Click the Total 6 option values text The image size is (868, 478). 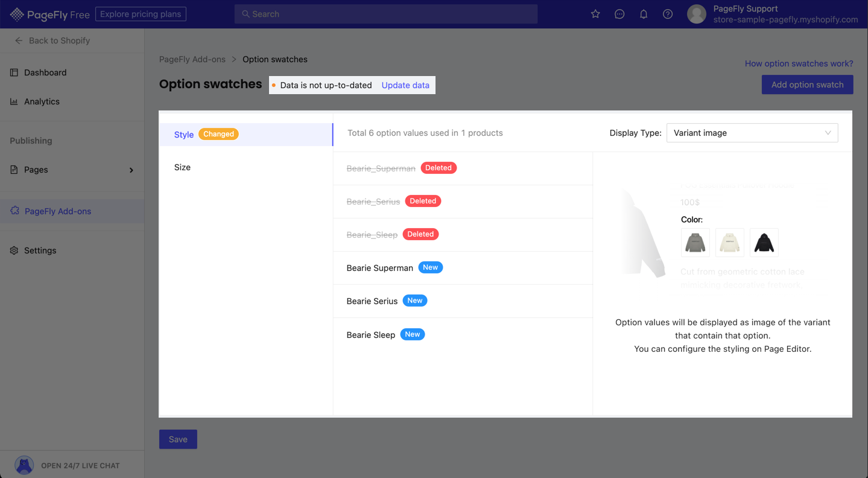pos(425,133)
